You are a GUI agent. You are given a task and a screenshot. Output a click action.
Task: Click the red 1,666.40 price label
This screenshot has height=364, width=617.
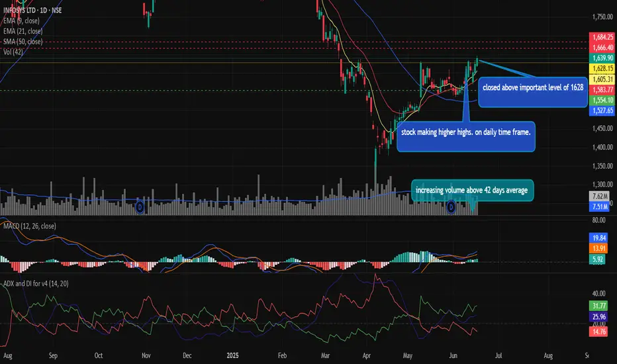(x=602, y=48)
